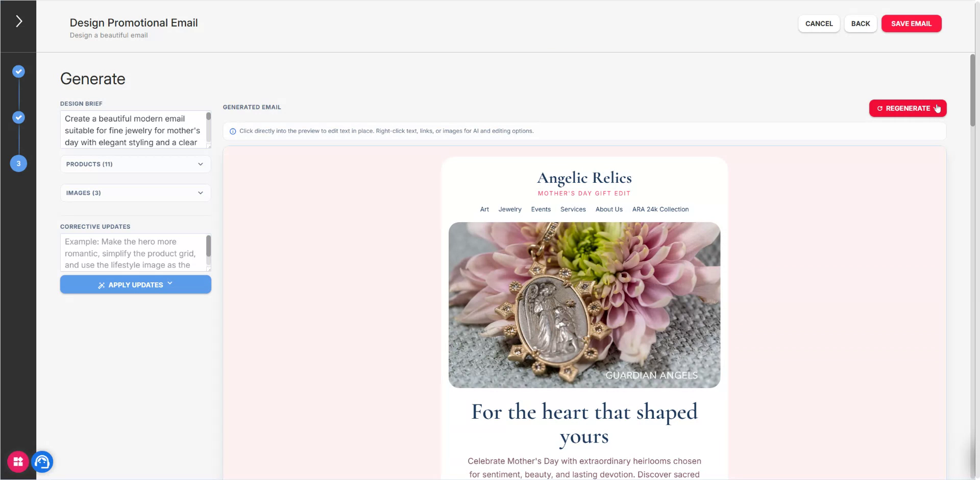Click the Regenerate button
The image size is (980, 480).
908,108
